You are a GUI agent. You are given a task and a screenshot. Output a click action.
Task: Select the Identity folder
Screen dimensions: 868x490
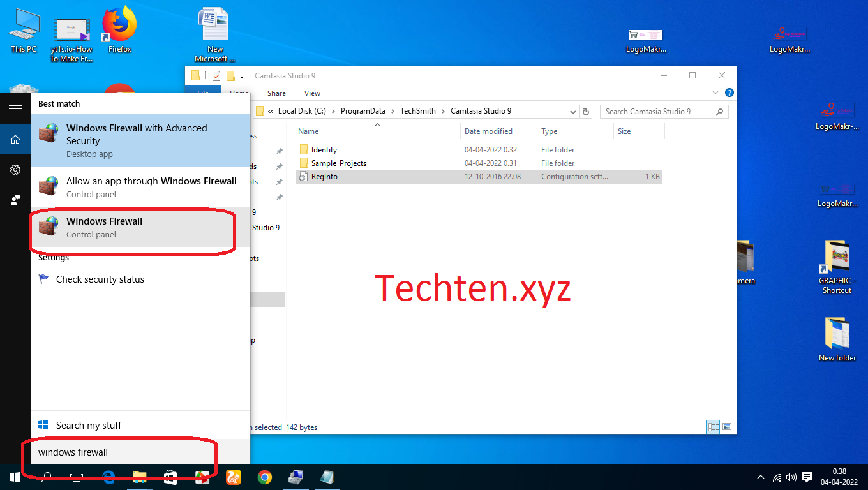coord(324,150)
